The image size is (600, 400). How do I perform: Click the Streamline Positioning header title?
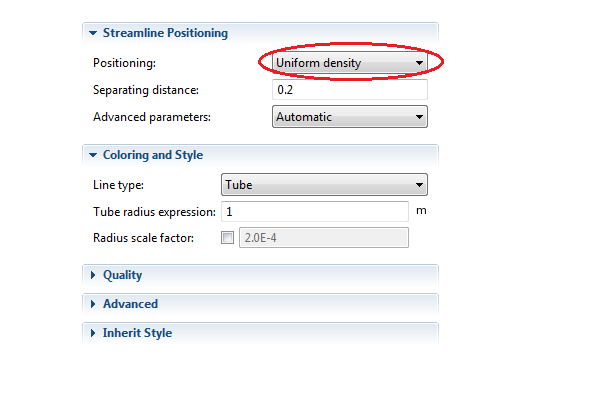coord(165,33)
